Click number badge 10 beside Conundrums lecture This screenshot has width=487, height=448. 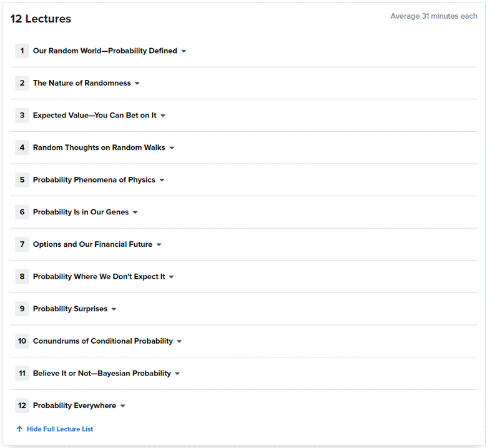pos(22,341)
